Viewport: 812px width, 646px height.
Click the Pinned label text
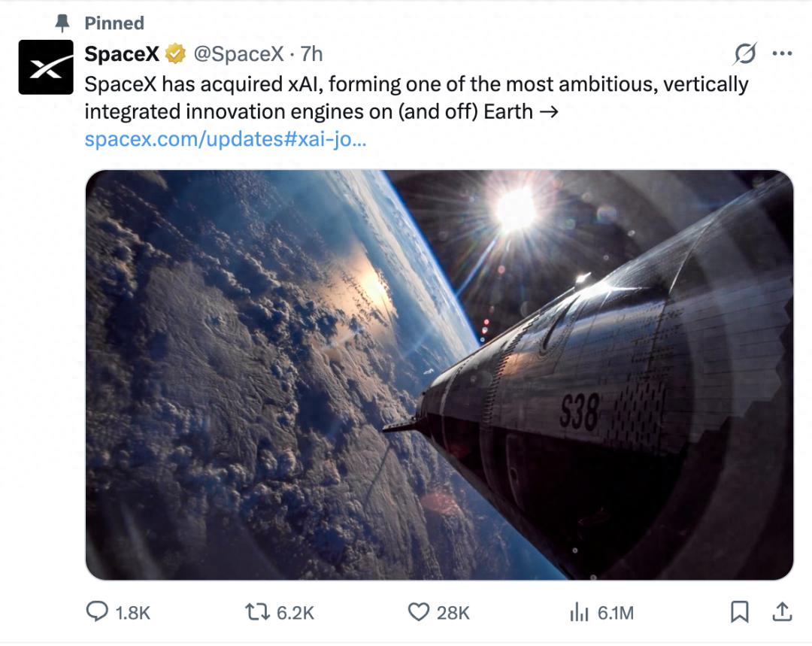tap(114, 23)
